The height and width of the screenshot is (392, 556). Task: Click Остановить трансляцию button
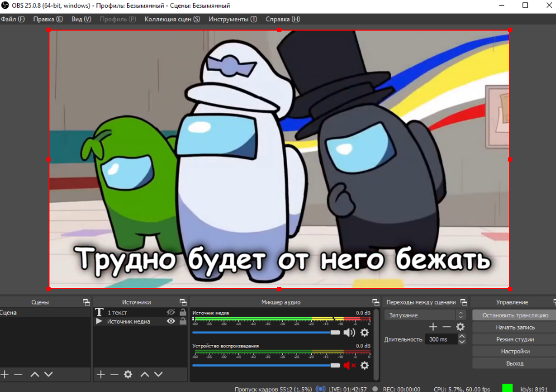tap(515, 315)
